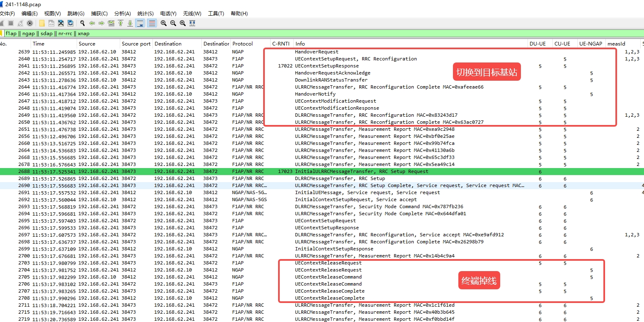The height and width of the screenshot is (322, 644).
Task: Toggle auto-scroll during live capture
Action: [x=140, y=23]
